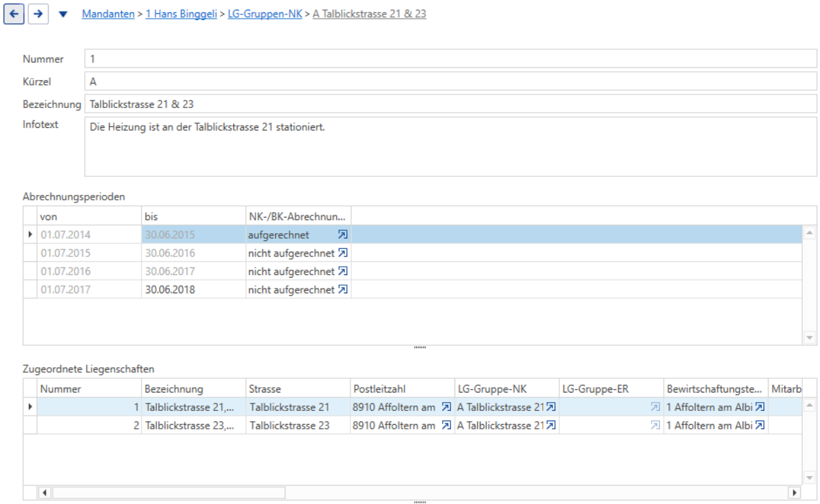Sort periods by the 'von' column header
The height and width of the screenshot is (504, 820).
pyautogui.click(x=89, y=216)
